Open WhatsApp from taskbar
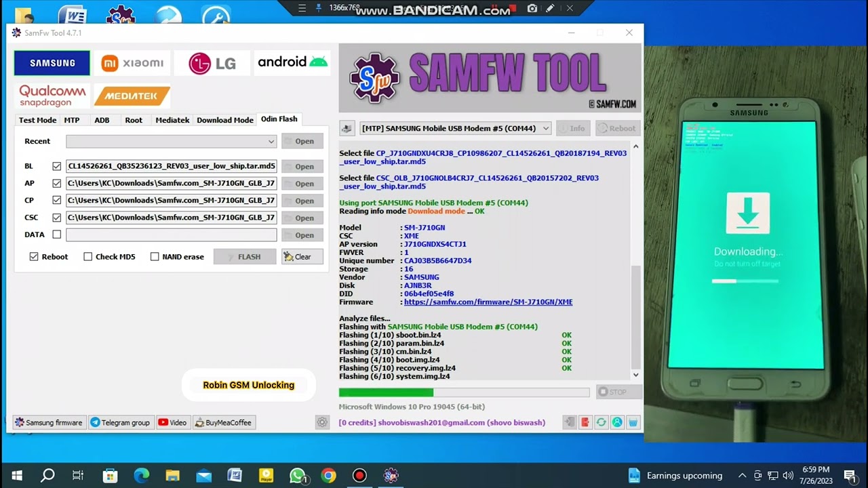 coord(297,476)
